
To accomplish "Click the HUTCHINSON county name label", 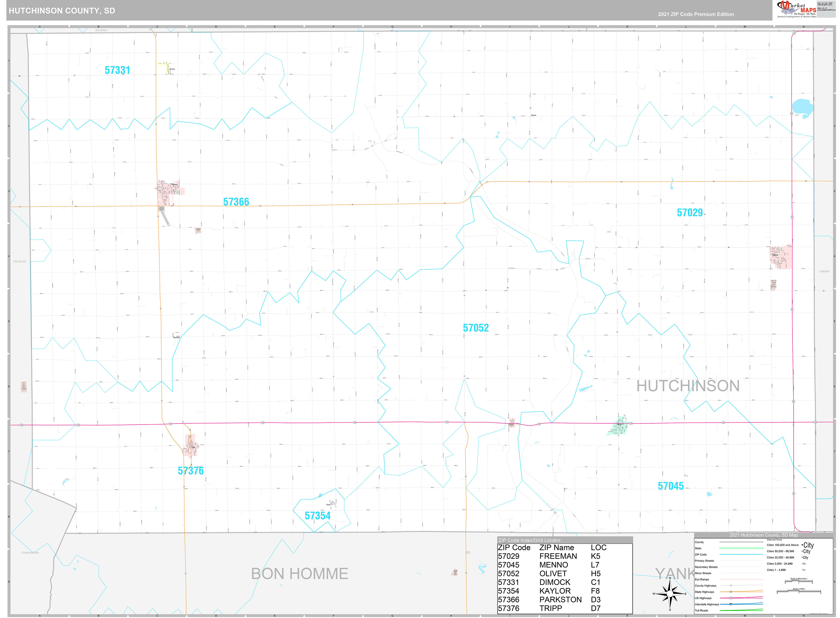I will (x=688, y=386).
